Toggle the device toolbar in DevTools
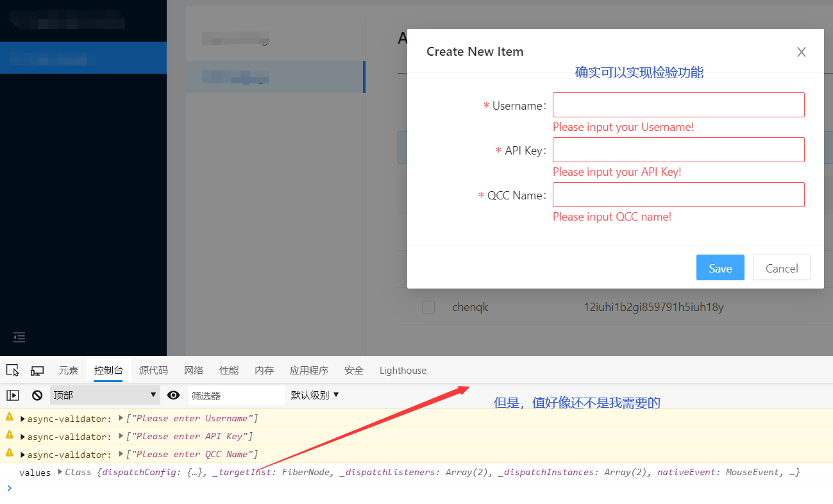833x504 pixels. tap(37, 370)
